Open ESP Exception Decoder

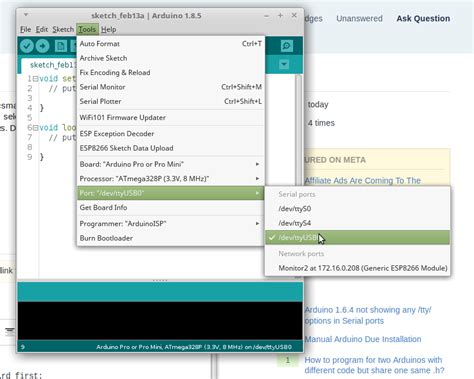coord(171,134)
